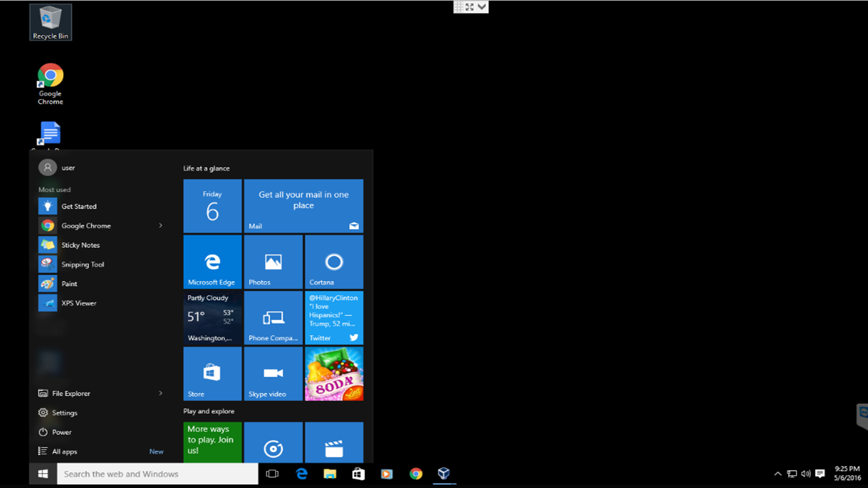Click the user account button
Image resolution: width=868 pixels, height=488 pixels.
pos(57,168)
